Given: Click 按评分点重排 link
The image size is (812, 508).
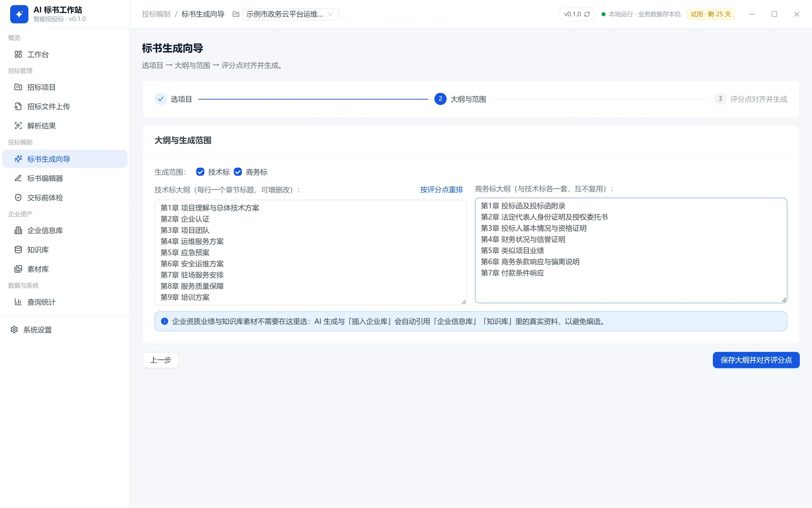Looking at the screenshot, I should (442, 190).
